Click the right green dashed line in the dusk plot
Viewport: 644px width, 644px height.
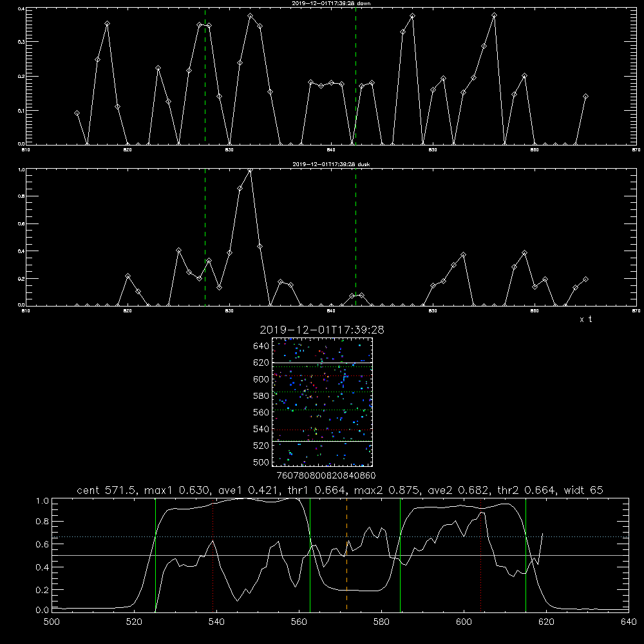pyautogui.click(x=355, y=237)
